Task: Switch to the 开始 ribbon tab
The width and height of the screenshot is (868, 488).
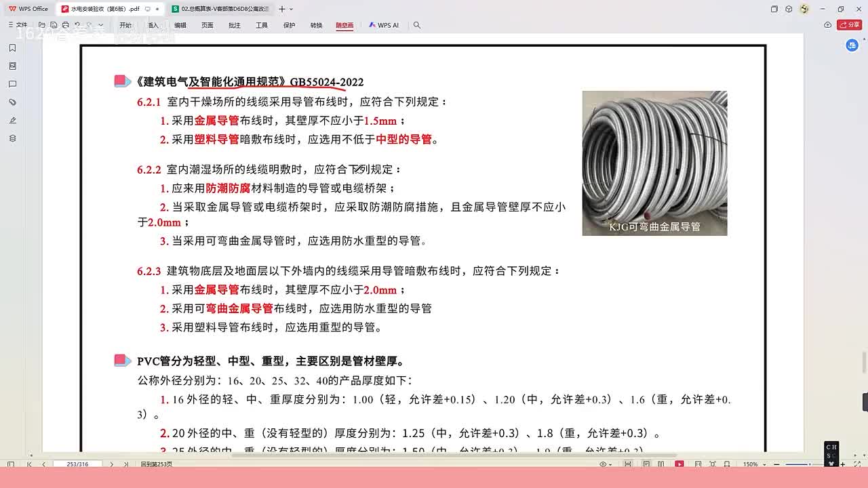Action: coord(126,25)
